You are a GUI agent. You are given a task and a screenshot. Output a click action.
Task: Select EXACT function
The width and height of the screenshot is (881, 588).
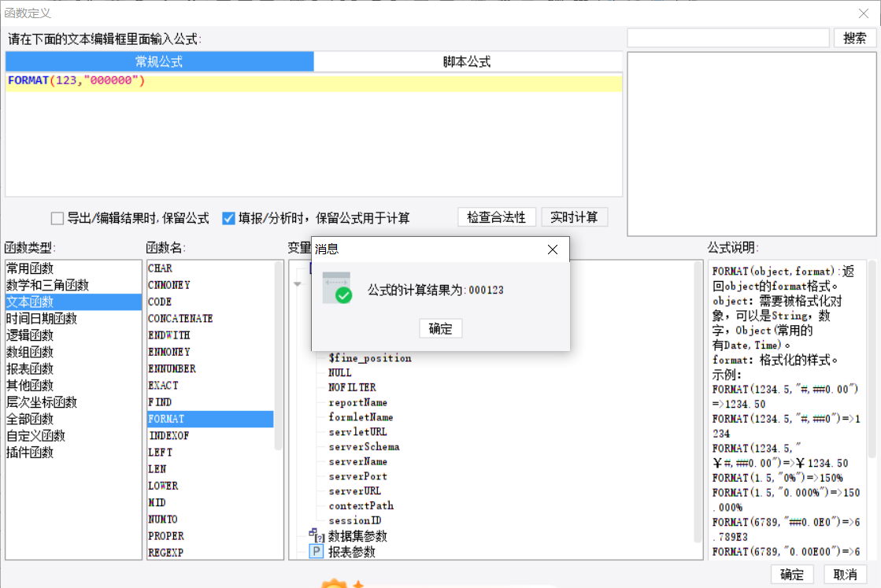[210, 385]
